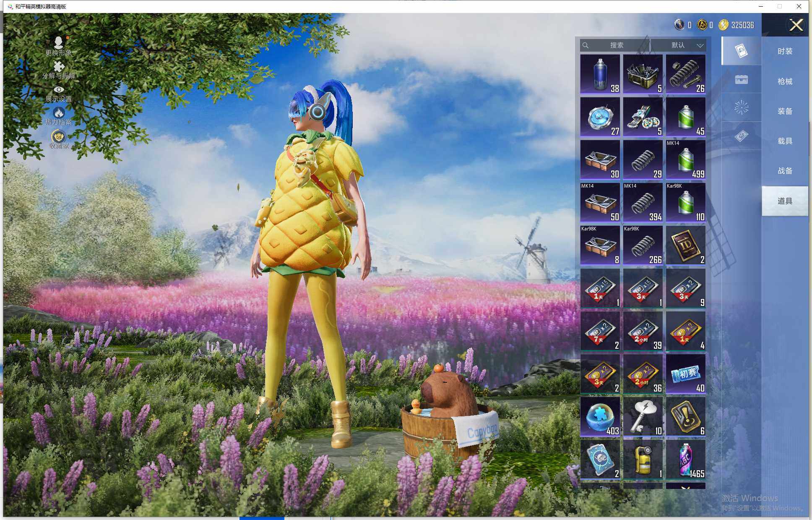Open the 战备 tab
This screenshot has width=812, height=520.
(785, 171)
